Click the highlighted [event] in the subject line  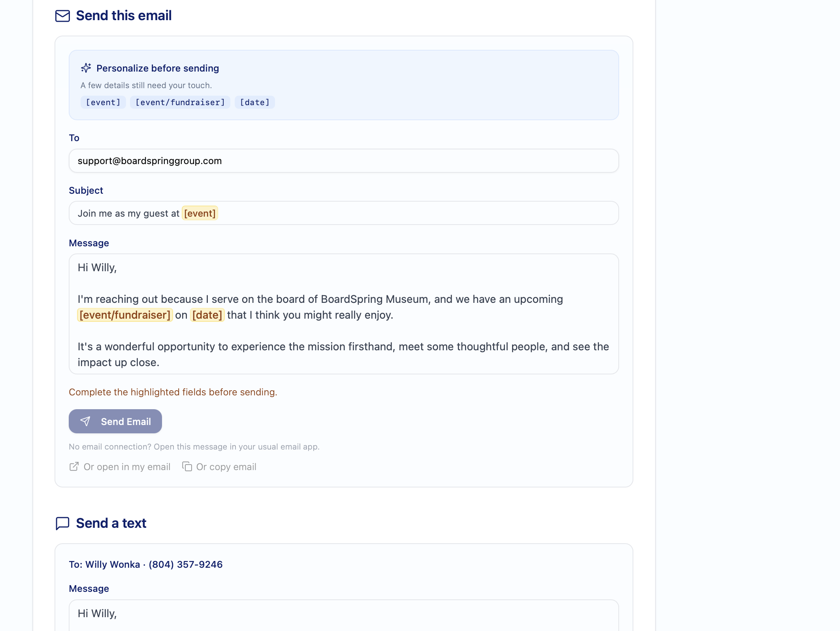pos(200,213)
